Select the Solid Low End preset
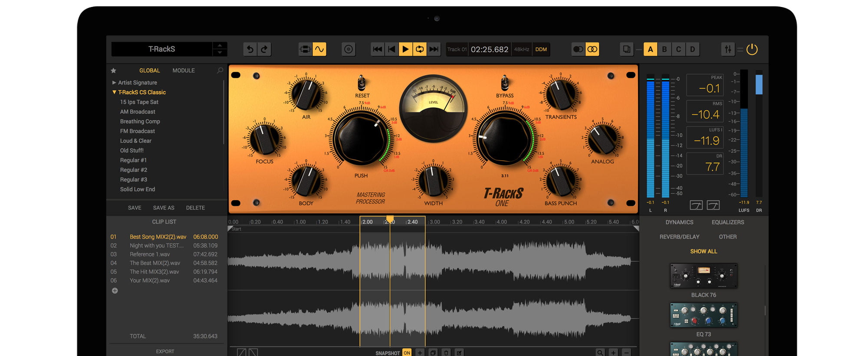Viewport: 868px width, 356px height. (138, 189)
